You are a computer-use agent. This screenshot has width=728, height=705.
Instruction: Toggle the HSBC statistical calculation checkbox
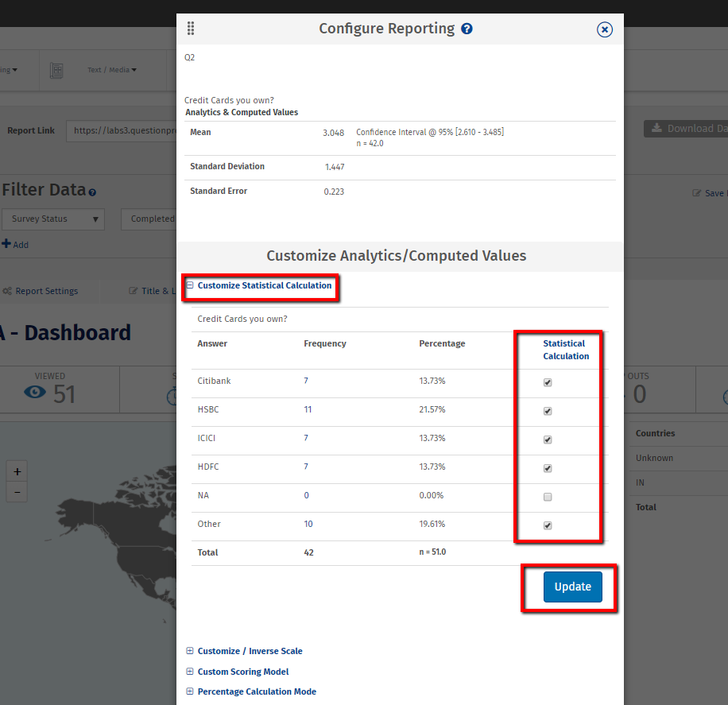pyautogui.click(x=548, y=411)
